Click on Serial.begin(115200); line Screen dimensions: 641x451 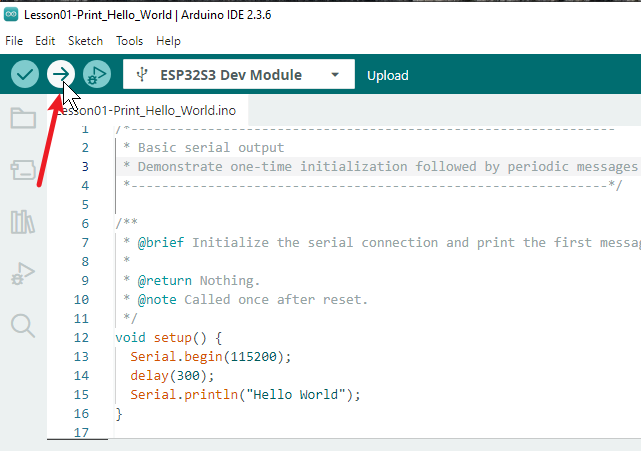click(x=211, y=357)
